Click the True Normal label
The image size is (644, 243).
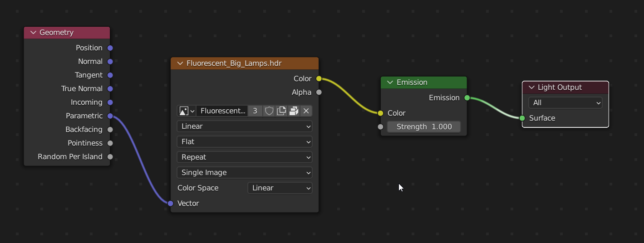[x=82, y=89]
